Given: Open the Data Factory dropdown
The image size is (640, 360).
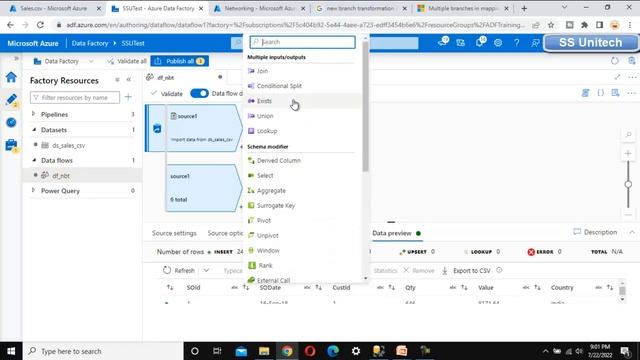Looking at the screenshot, I should coord(63,61).
